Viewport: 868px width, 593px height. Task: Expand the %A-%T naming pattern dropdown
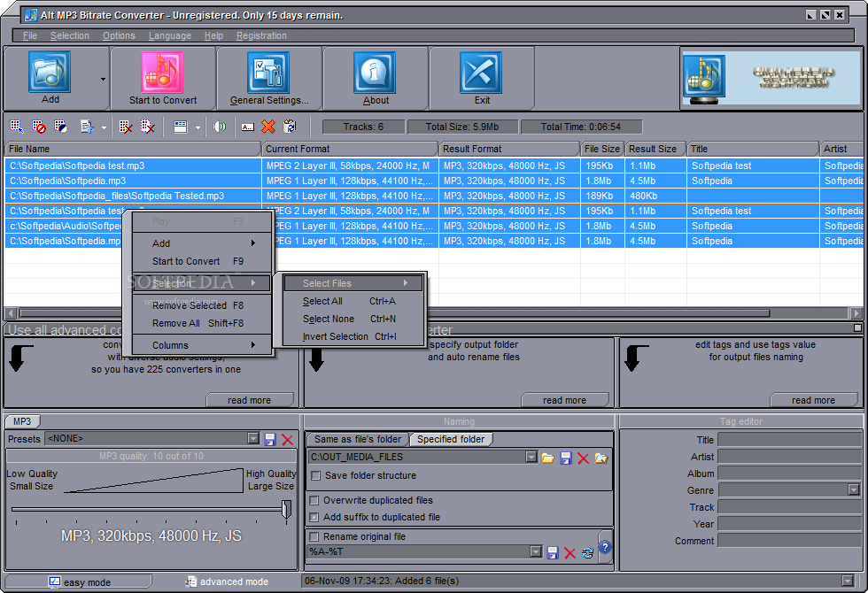(x=535, y=551)
